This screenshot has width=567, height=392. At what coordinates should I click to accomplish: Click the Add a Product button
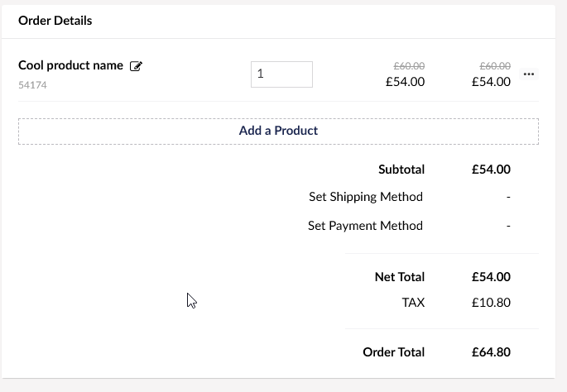tap(278, 131)
